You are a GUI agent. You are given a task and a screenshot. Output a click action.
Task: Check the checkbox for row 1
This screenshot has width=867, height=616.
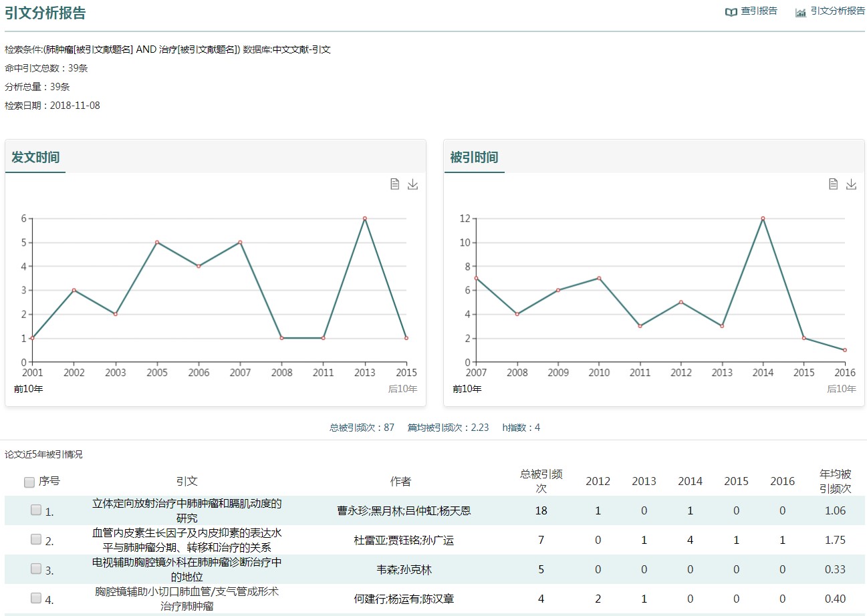coord(36,510)
